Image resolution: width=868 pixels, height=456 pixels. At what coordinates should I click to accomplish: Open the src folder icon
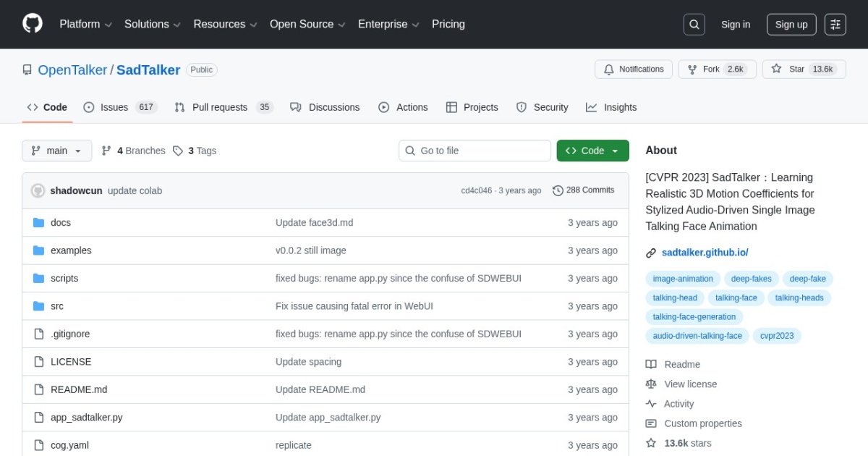(x=40, y=305)
